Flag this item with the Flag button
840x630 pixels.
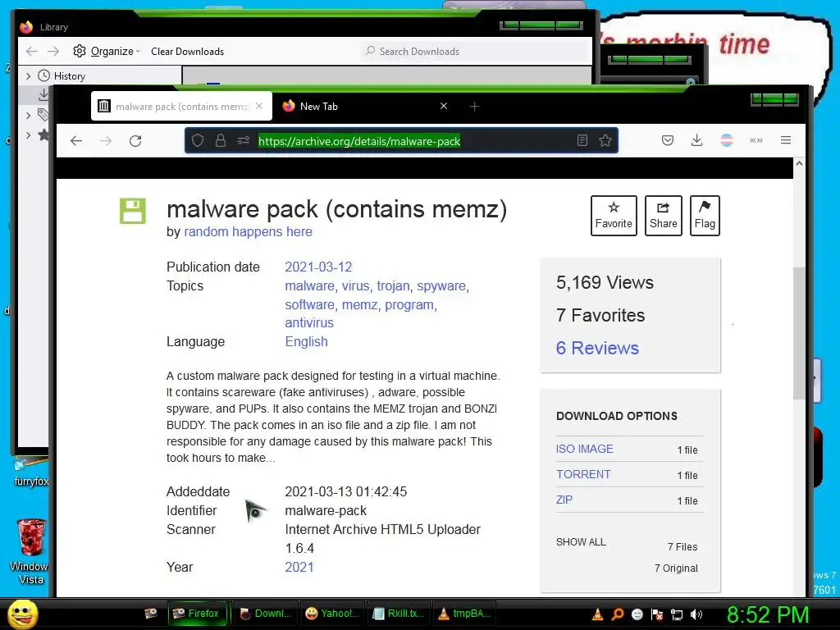click(x=705, y=216)
